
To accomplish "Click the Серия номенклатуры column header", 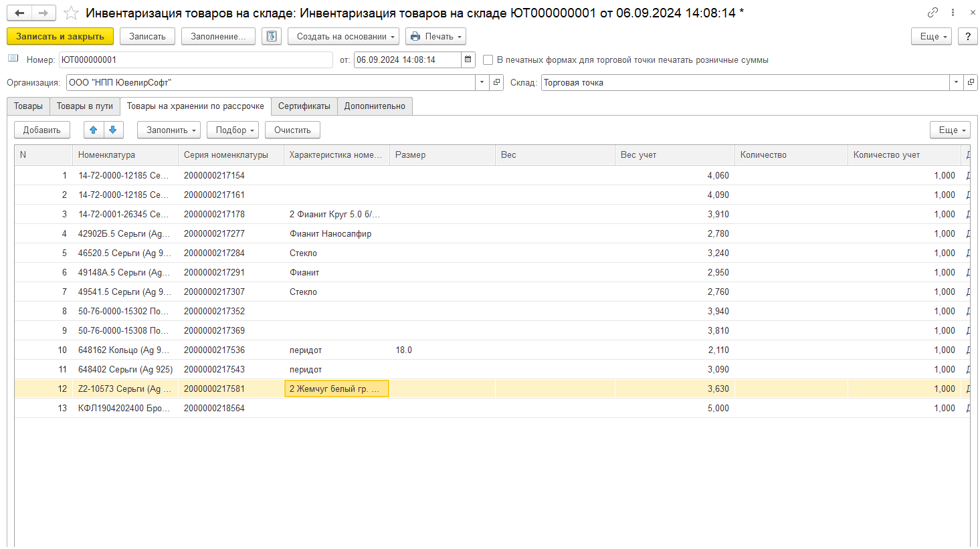I will pyautogui.click(x=231, y=154).
